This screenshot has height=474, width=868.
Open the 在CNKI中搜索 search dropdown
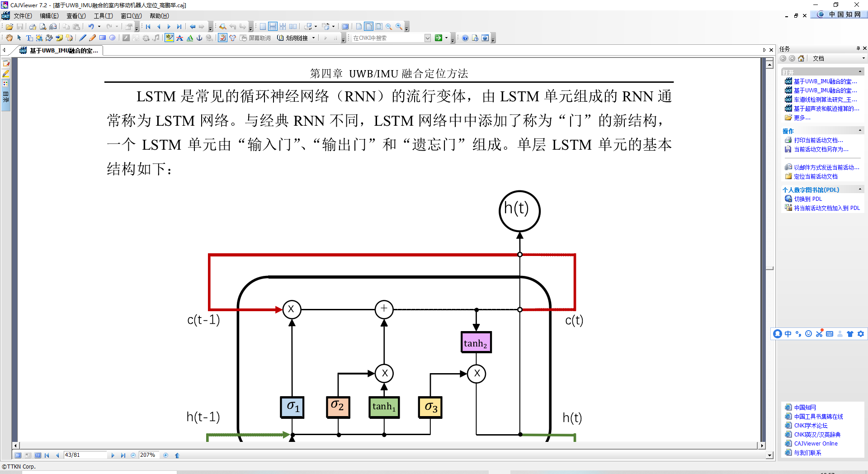click(x=427, y=38)
